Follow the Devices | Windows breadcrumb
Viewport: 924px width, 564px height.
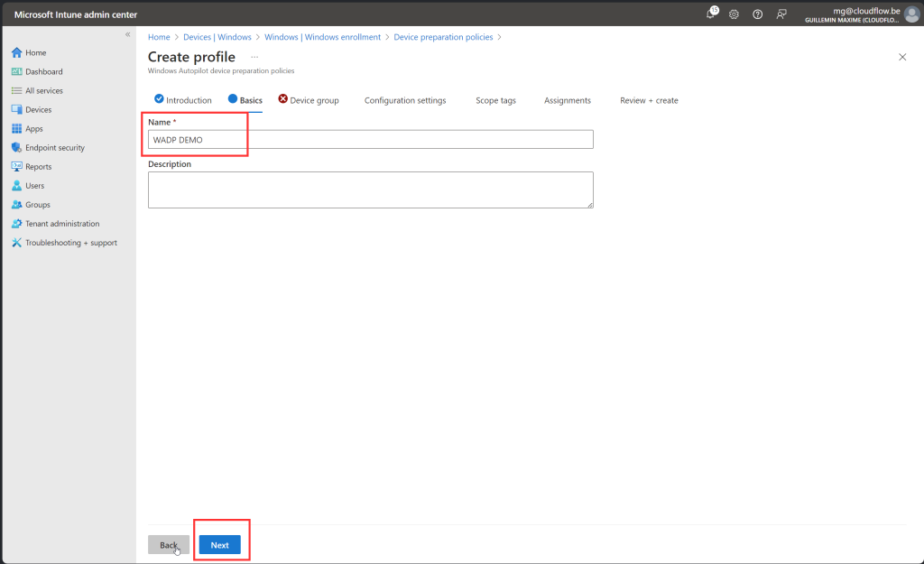pyautogui.click(x=217, y=36)
